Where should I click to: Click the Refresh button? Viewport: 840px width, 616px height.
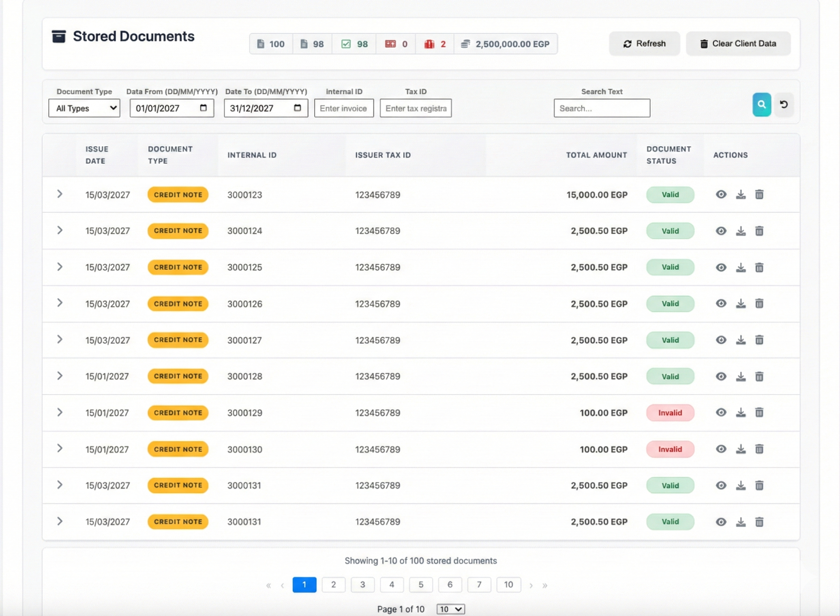tap(644, 43)
